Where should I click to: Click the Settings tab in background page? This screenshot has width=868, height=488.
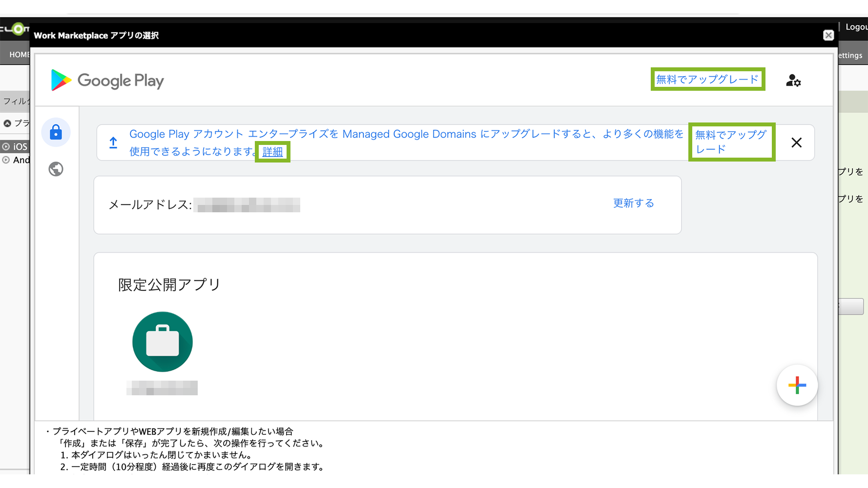pos(850,55)
